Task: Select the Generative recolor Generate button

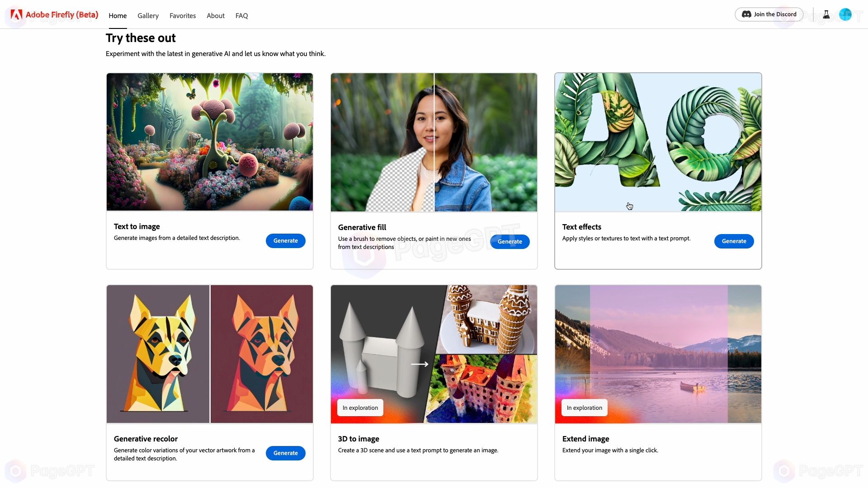Action: tap(285, 453)
